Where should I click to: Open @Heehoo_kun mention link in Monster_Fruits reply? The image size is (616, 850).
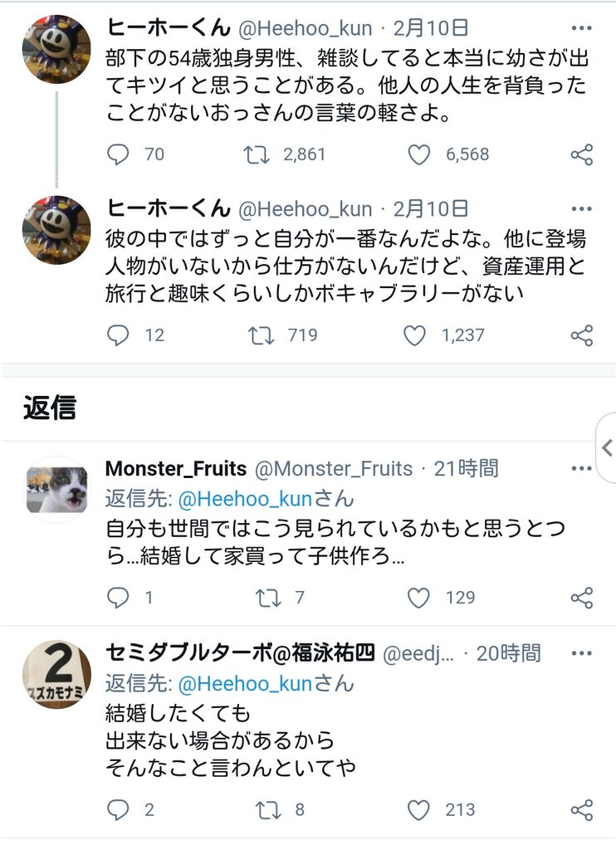pos(245,499)
